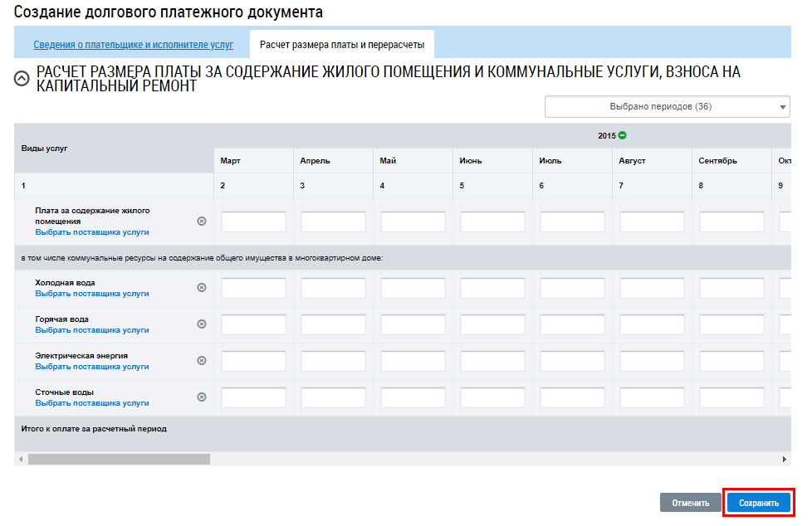Click the Отменить button
Viewport: 812px width, 526px height.
pos(690,503)
